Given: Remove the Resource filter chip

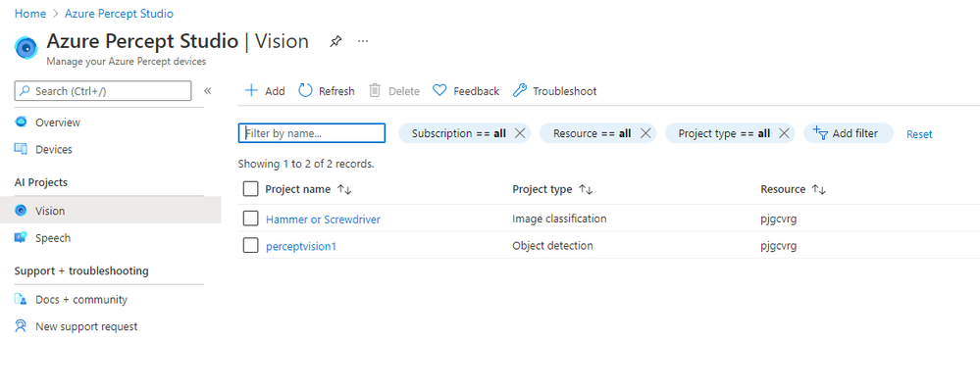Looking at the screenshot, I should tap(646, 133).
